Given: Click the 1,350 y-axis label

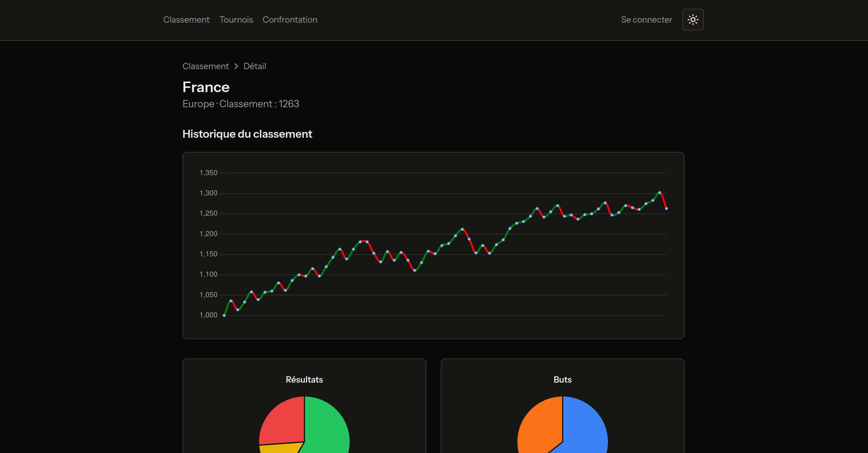Looking at the screenshot, I should pyautogui.click(x=208, y=173).
